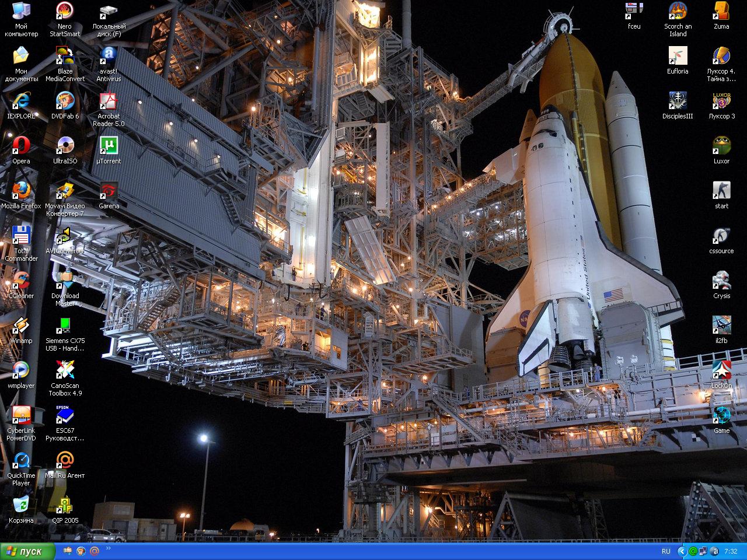Open the Mozilla Firefox desktop shortcut

click(x=21, y=191)
